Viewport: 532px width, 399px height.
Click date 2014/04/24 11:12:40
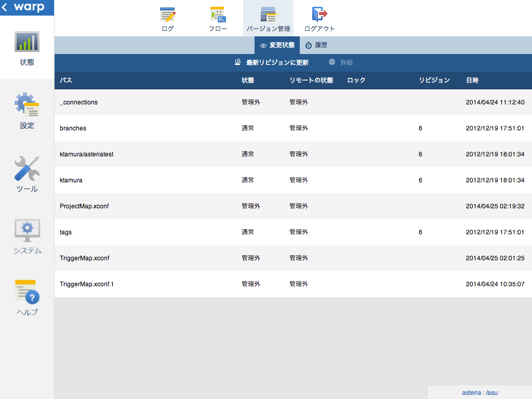(x=495, y=102)
